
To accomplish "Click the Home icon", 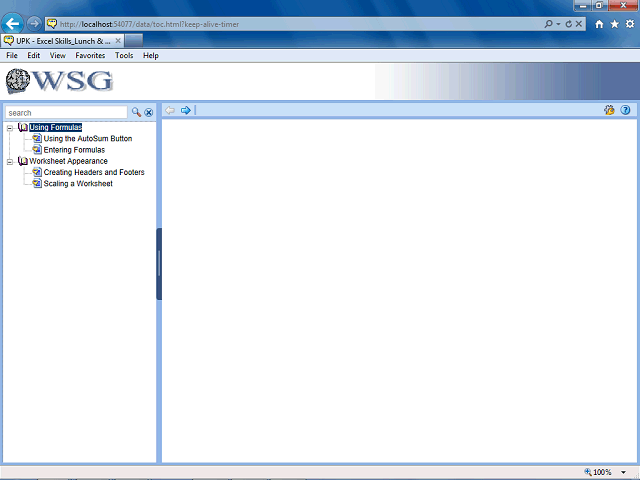I will click(x=599, y=24).
